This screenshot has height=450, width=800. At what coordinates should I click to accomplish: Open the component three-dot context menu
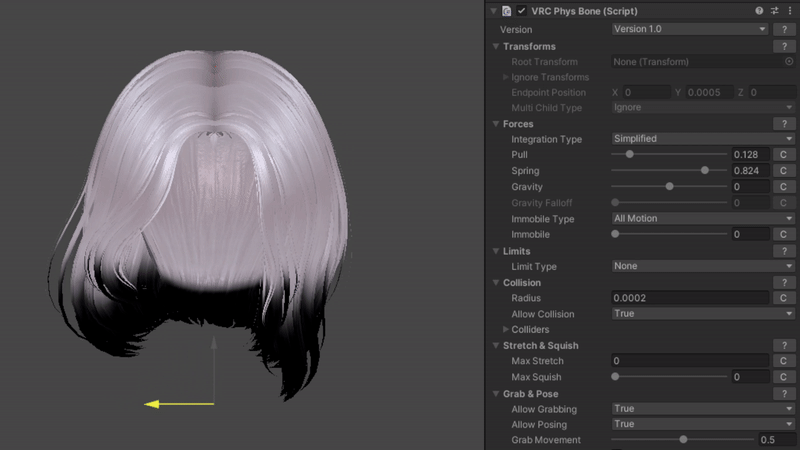790,11
